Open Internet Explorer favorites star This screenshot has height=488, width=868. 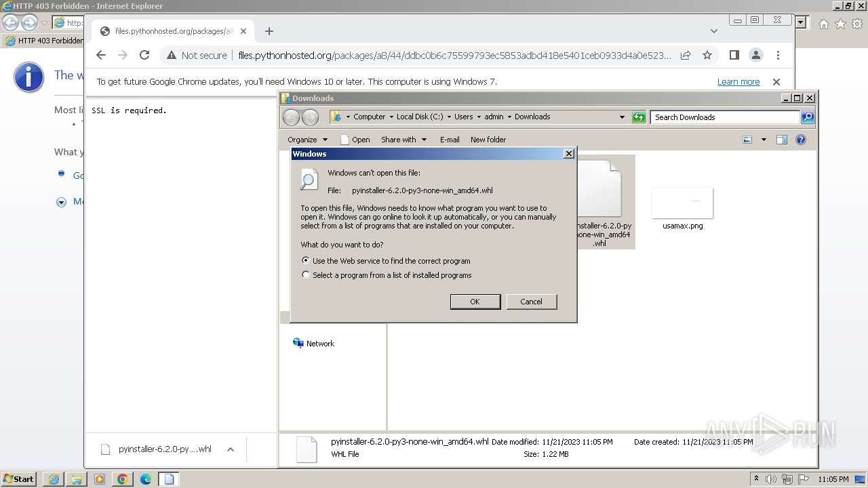click(x=840, y=24)
